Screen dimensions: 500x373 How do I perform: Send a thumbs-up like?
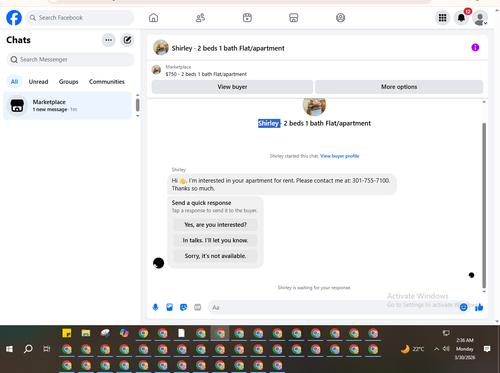(x=479, y=307)
